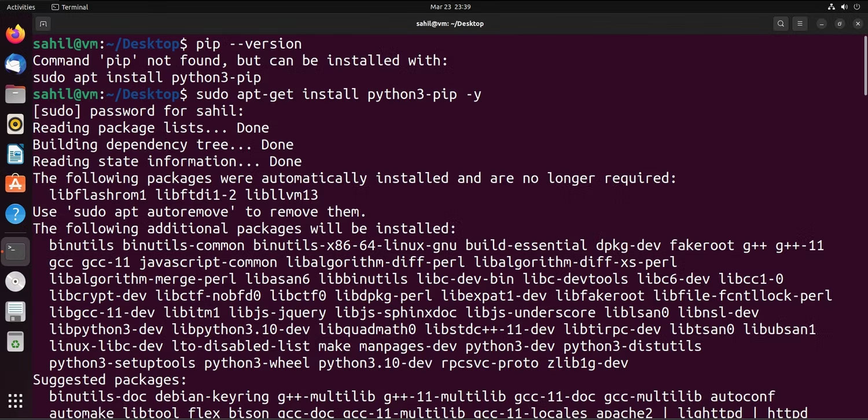Screen dimensions: 868x420
Task: Click 'libquadmath0' package name
Action: pos(367,330)
